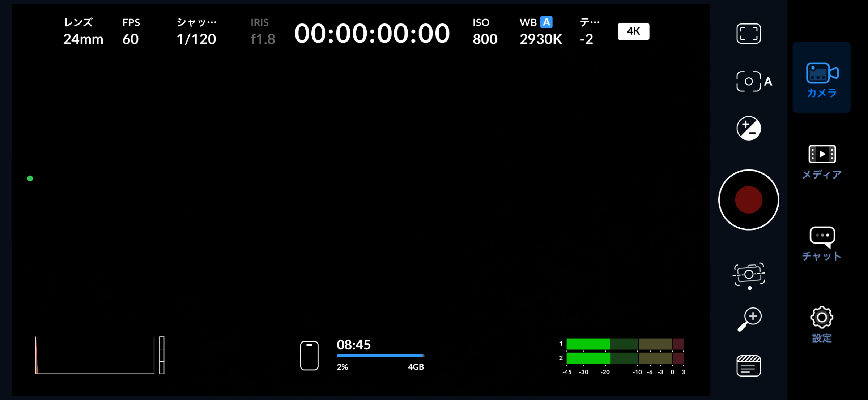Open 設定 settings gear
This screenshot has height=400, width=868.
[x=821, y=324]
